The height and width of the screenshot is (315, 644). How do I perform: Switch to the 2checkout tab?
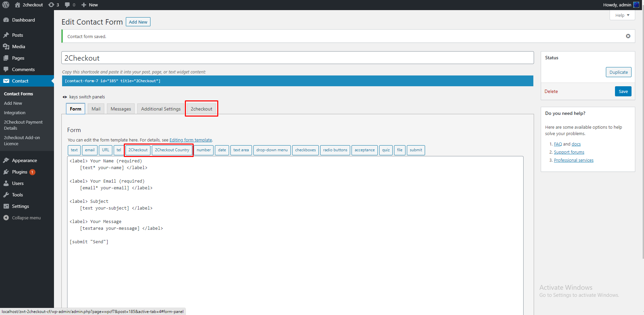point(201,109)
